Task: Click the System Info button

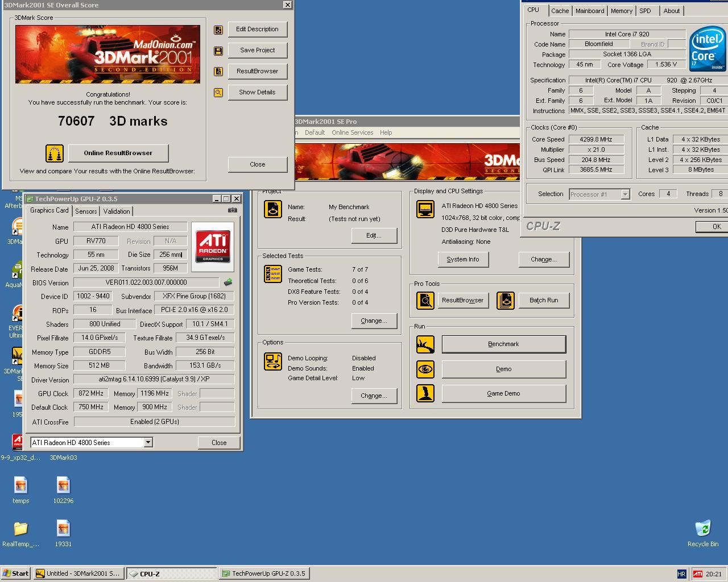Action: coord(463,260)
